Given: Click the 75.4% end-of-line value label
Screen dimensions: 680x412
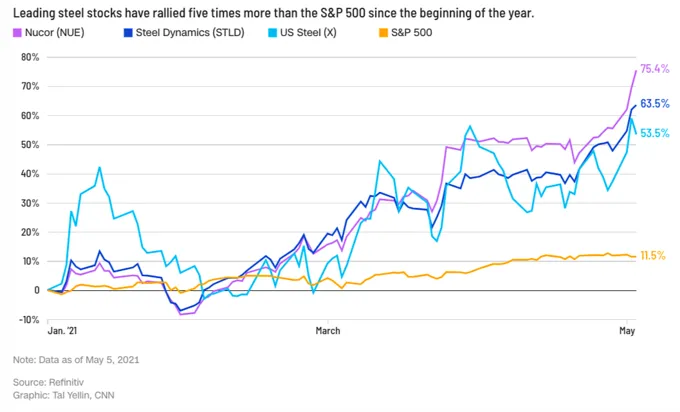Looking at the screenshot, I should (x=654, y=69).
